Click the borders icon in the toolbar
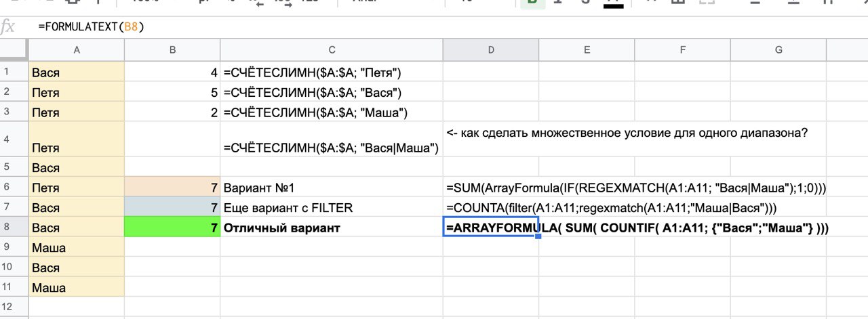 tap(678, 3)
